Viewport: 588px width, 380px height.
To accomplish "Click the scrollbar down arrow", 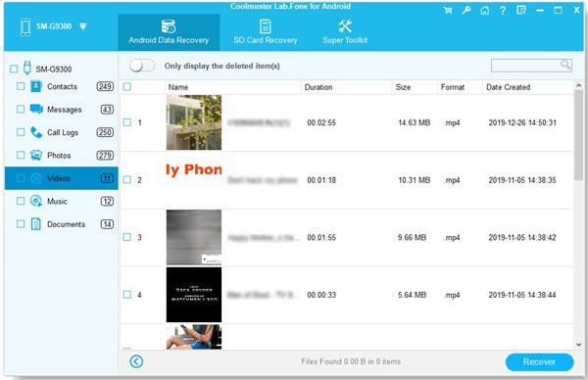I will click(578, 344).
